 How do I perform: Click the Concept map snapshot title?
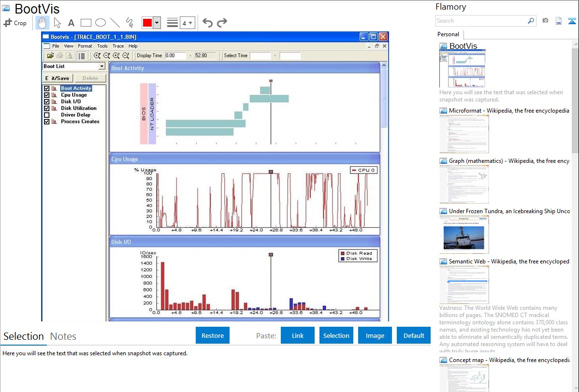509,360
